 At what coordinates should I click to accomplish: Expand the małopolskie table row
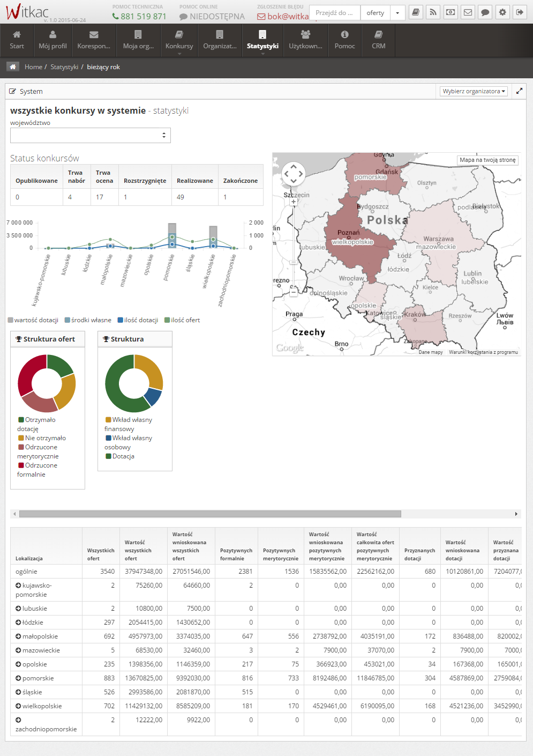[18, 636]
